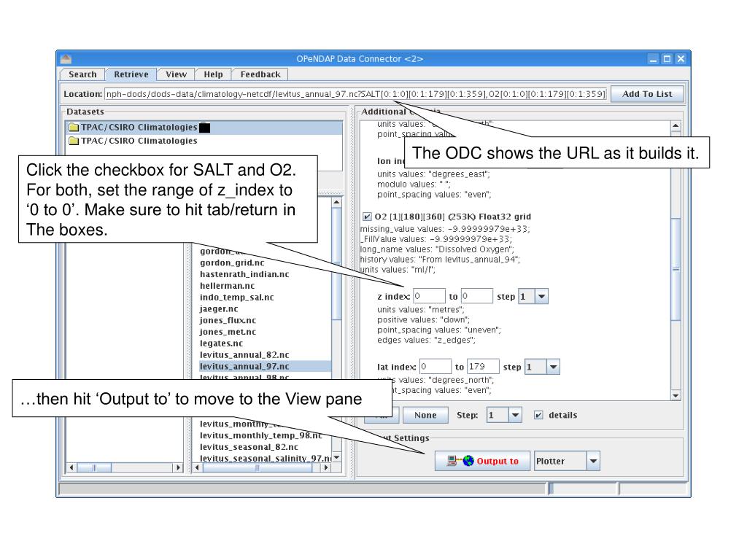Screen dimensions: 747x560
Task: Click the z index end field
Action: coord(476,296)
